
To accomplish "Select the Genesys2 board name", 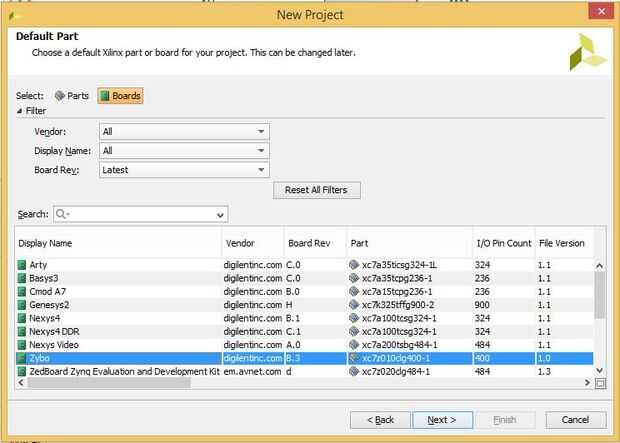I will point(49,305).
